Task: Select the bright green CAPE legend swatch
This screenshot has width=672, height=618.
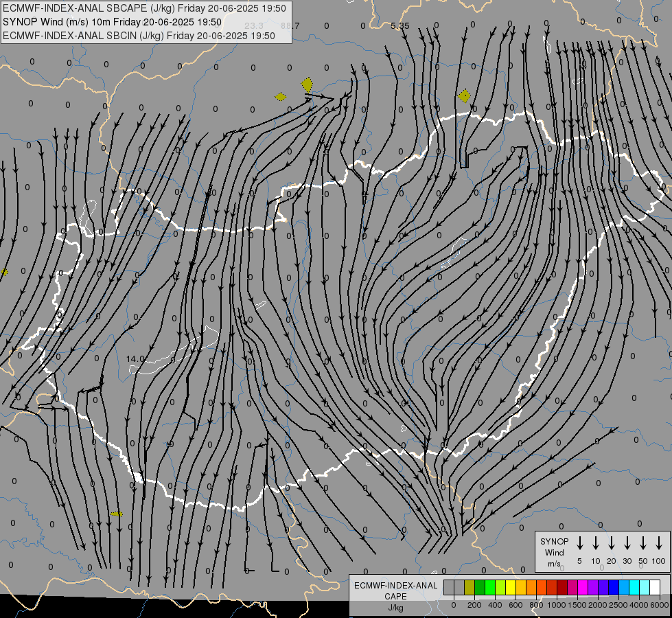Action: 490,587
